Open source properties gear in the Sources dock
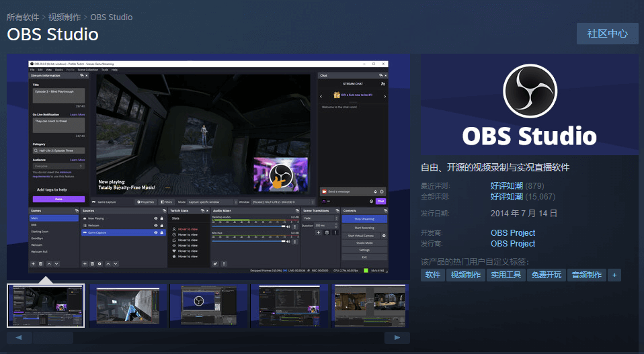 point(99,264)
